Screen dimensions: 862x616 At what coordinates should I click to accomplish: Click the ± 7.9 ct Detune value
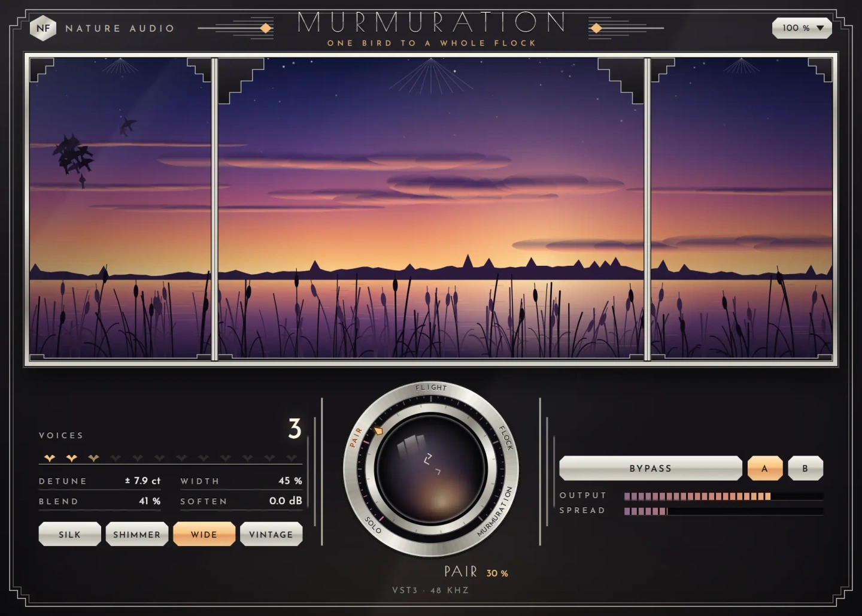click(x=142, y=481)
